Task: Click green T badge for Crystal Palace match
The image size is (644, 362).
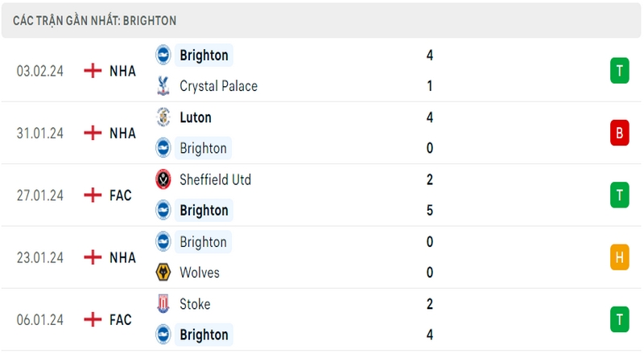Action: [619, 71]
